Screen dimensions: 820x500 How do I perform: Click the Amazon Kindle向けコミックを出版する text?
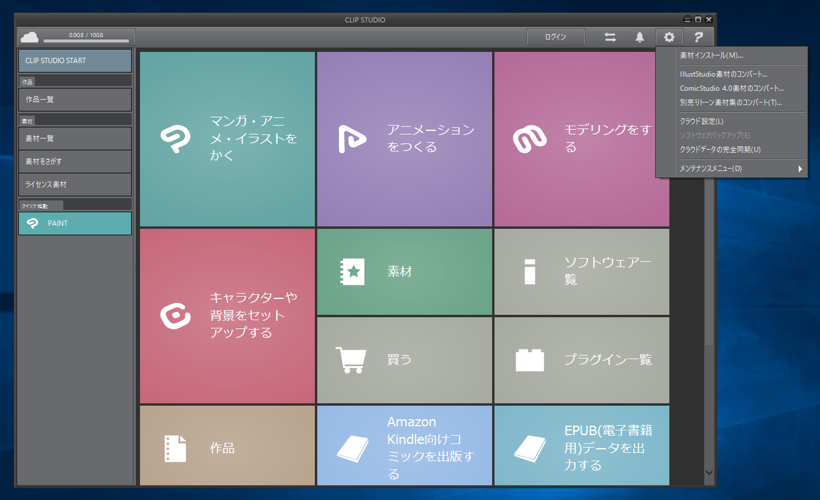point(430,448)
